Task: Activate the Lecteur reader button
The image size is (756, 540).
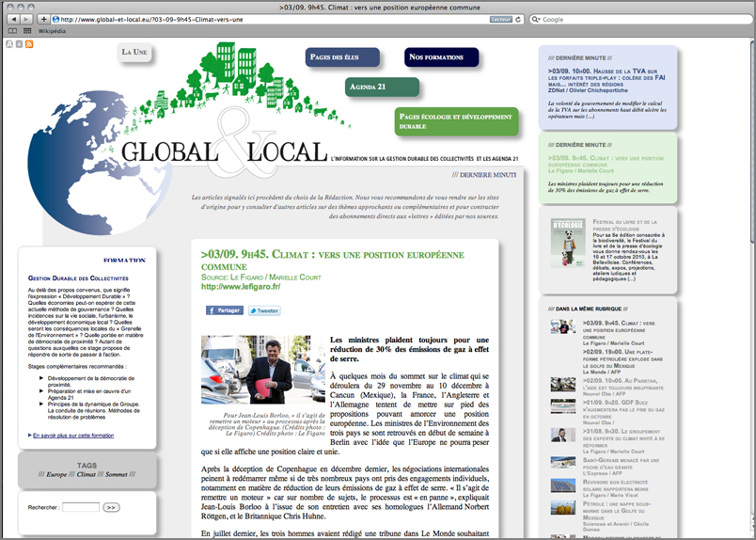Action: tap(501, 20)
